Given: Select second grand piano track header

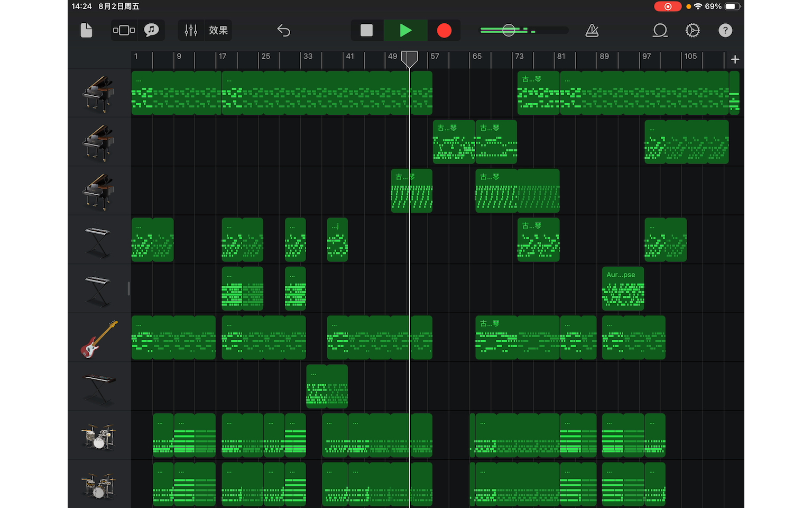Looking at the screenshot, I should [99, 142].
